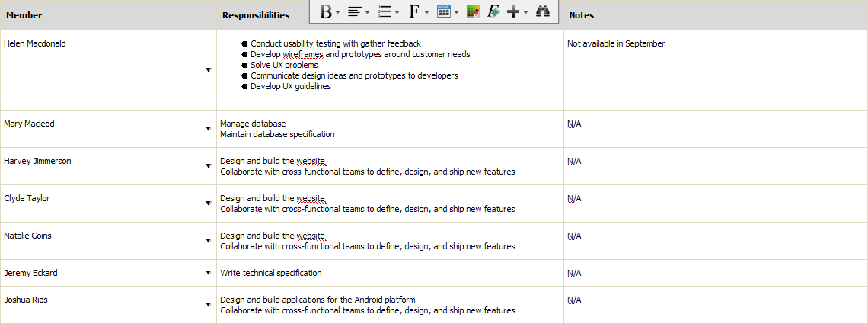The height and width of the screenshot is (324, 868).
Task: Click the Bold formatting icon
Action: [x=326, y=11]
